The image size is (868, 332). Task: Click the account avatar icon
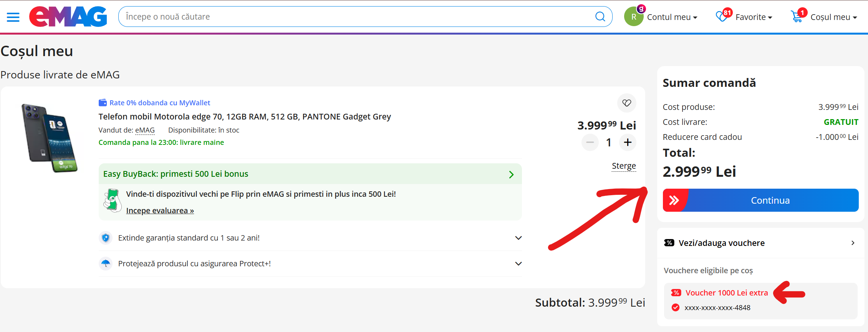tap(634, 17)
